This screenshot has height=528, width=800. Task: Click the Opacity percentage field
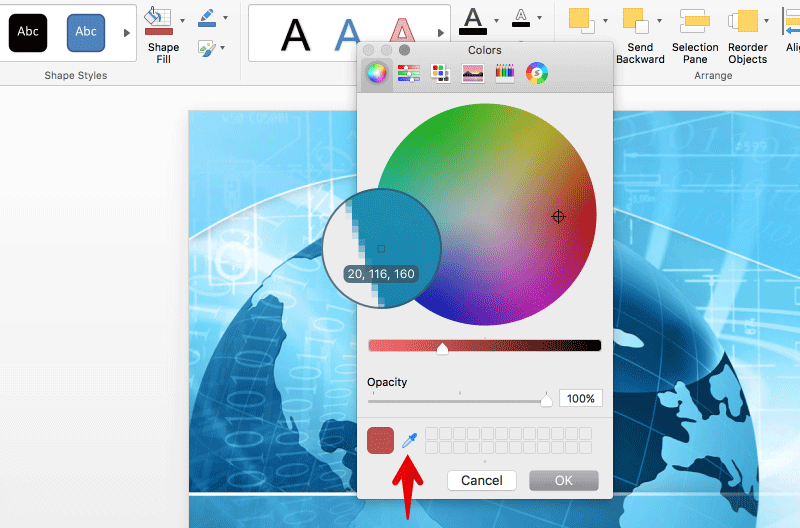pyautogui.click(x=580, y=398)
